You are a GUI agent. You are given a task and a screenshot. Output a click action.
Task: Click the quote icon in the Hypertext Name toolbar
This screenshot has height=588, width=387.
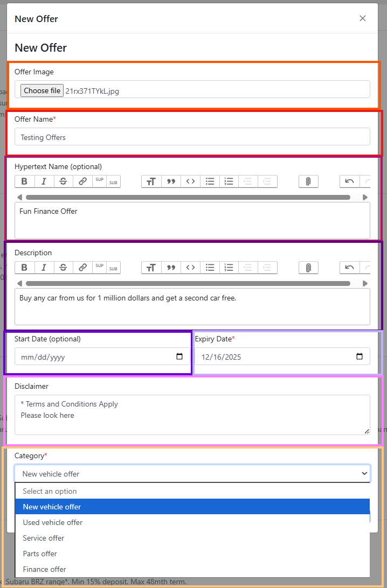tap(171, 181)
